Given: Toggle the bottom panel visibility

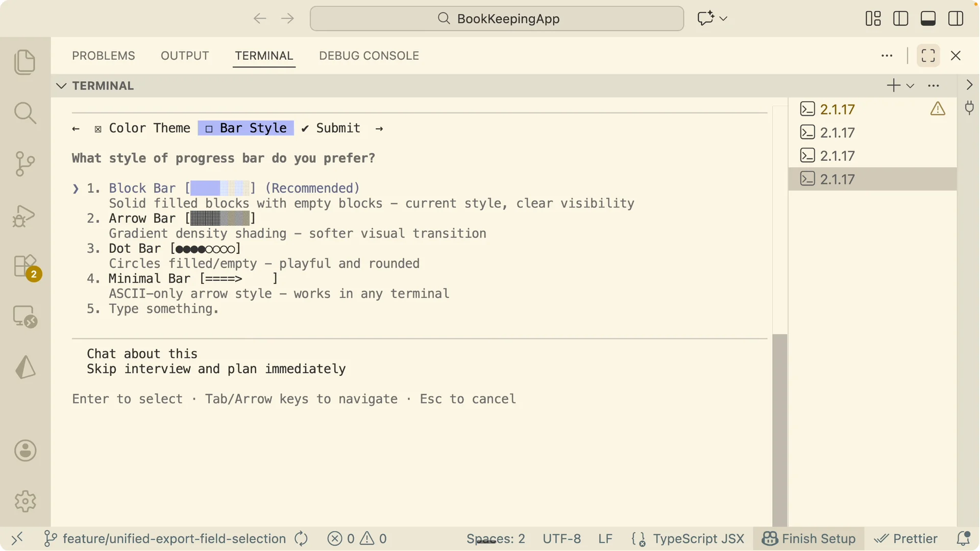Looking at the screenshot, I should coord(928,18).
